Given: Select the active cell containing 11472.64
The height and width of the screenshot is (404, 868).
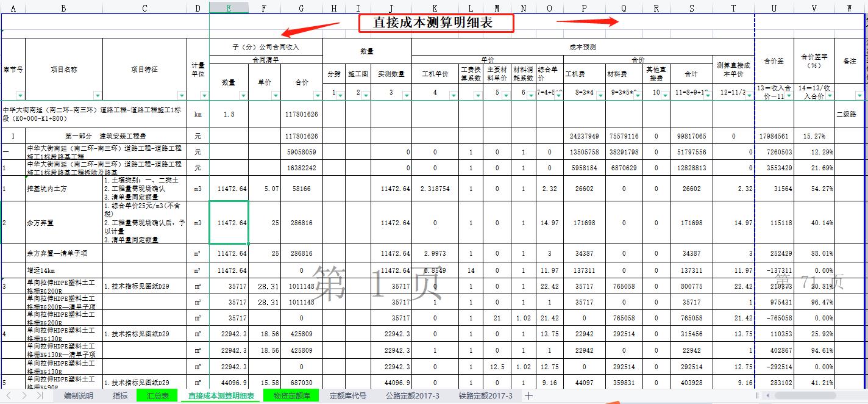Looking at the screenshot, I should [x=229, y=223].
